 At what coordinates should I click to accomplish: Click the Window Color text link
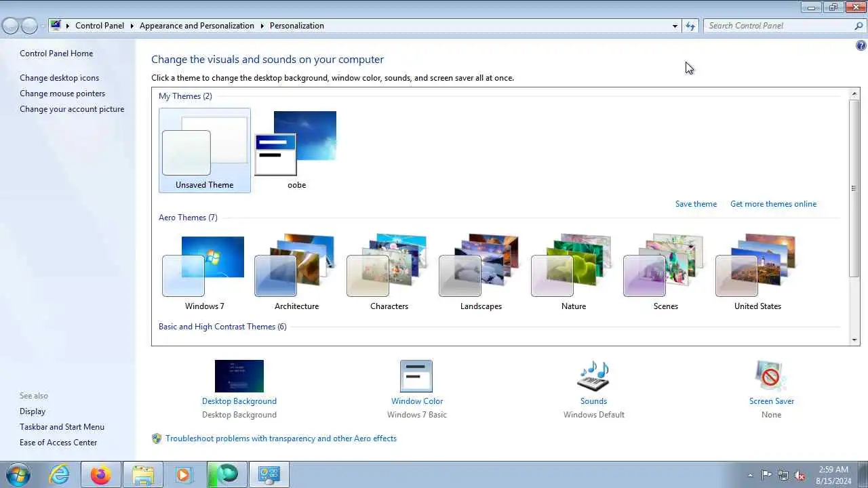point(416,401)
